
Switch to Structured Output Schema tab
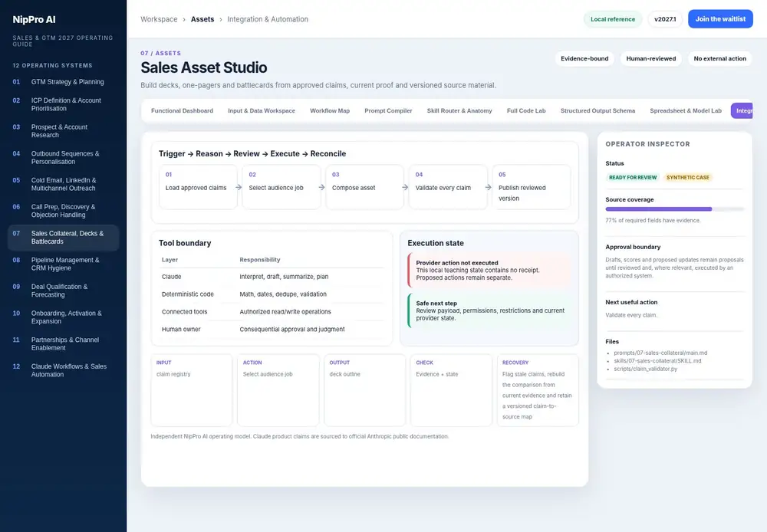pyautogui.click(x=597, y=110)
